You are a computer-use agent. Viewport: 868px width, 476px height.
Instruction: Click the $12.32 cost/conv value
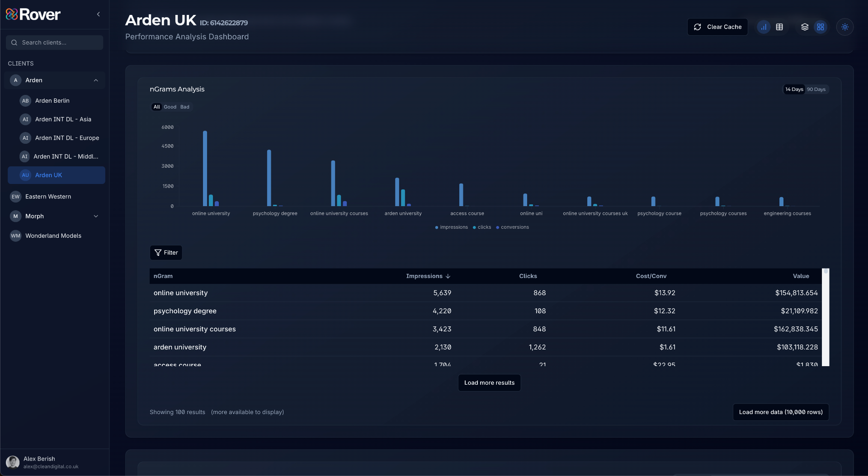(x=665, y=311)
